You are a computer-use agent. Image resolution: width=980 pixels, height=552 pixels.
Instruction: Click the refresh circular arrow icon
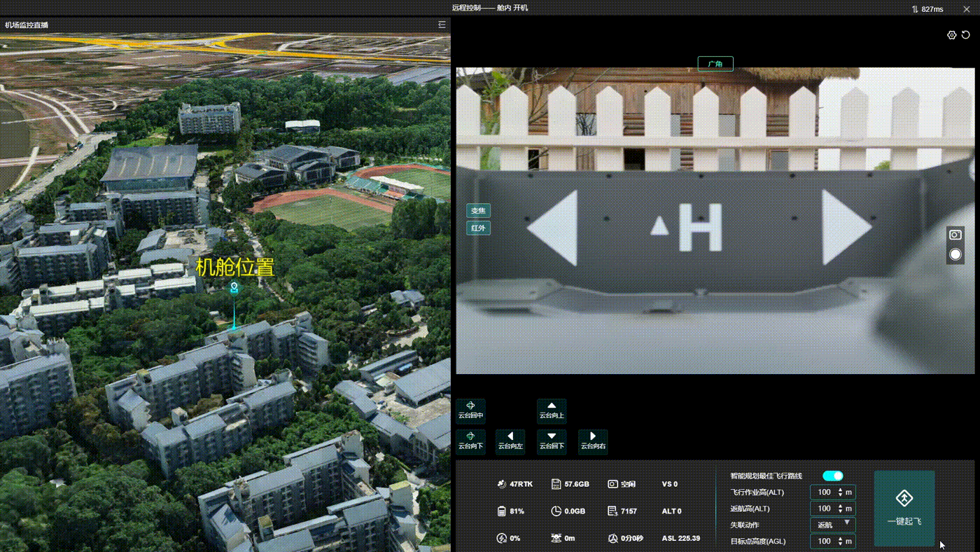pos(966,35)
